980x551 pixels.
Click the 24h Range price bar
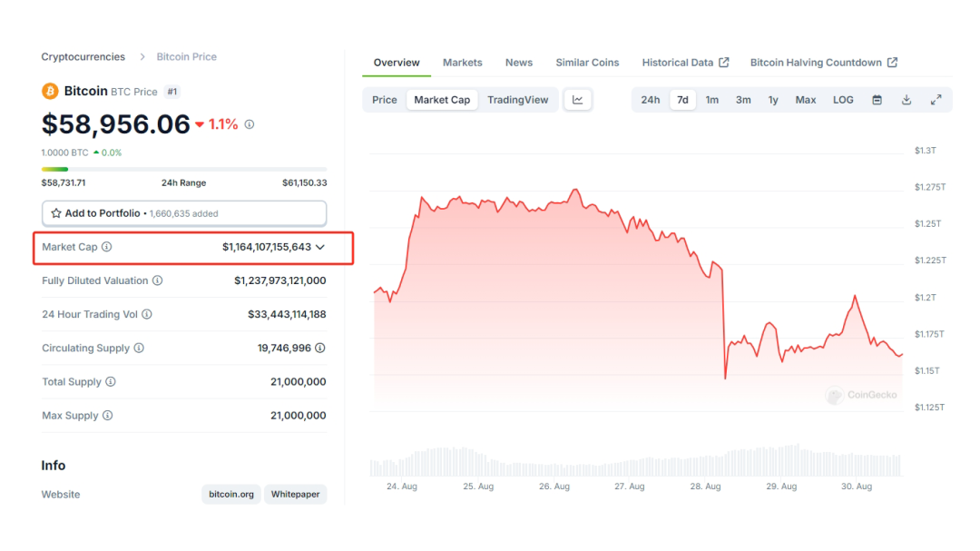183,170
